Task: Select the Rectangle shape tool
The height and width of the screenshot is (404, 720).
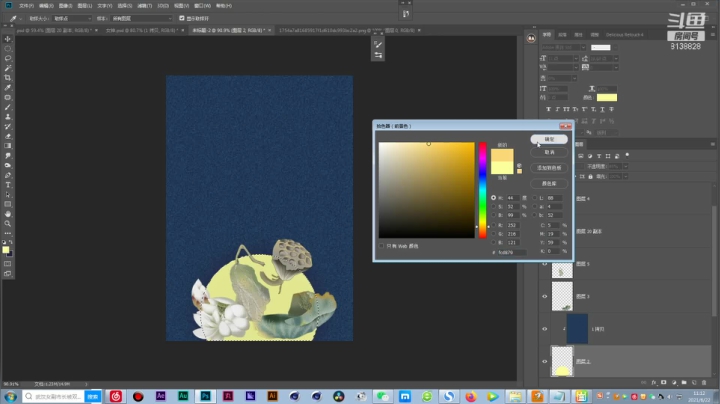Action: pyautogui.click(x=8, y=204)
